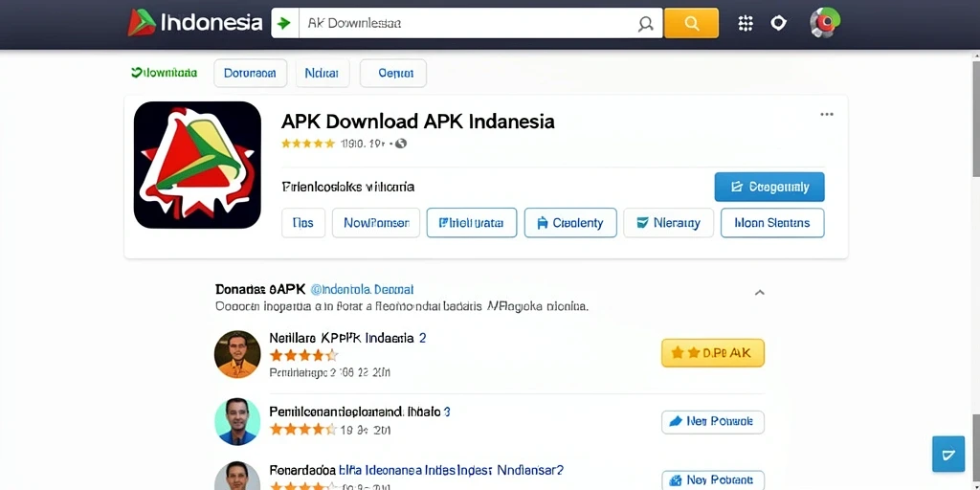Click the 'Noy Pobrant' button in third review
The height and width of the screenshot is (490, 980).
click(712, 480)
